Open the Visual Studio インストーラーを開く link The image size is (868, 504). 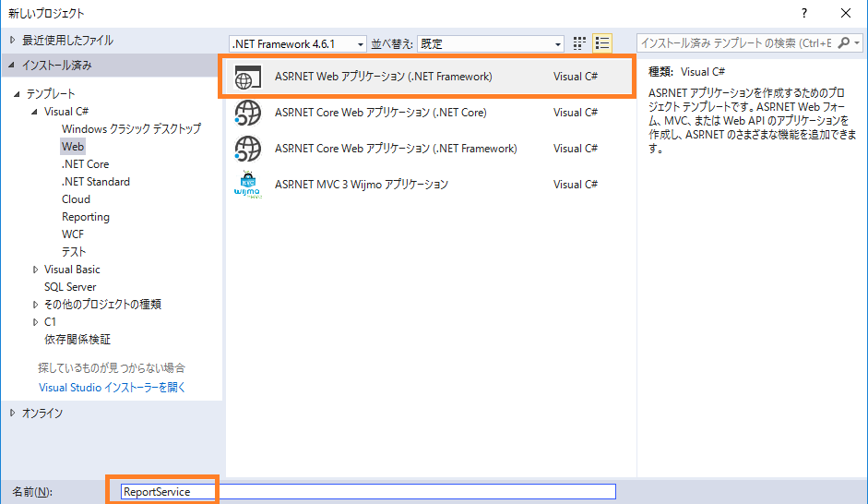[112, 387]
